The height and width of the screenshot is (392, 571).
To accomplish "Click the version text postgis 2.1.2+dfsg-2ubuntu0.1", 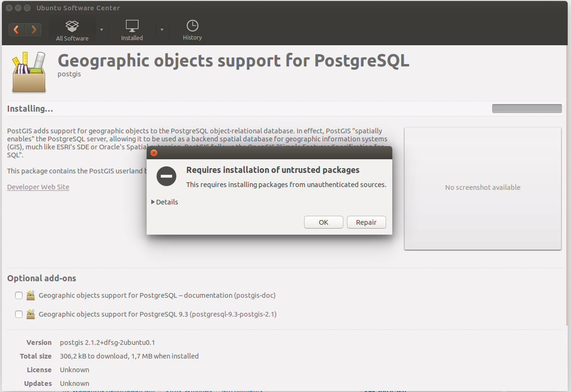I will [x=108, y=343].
